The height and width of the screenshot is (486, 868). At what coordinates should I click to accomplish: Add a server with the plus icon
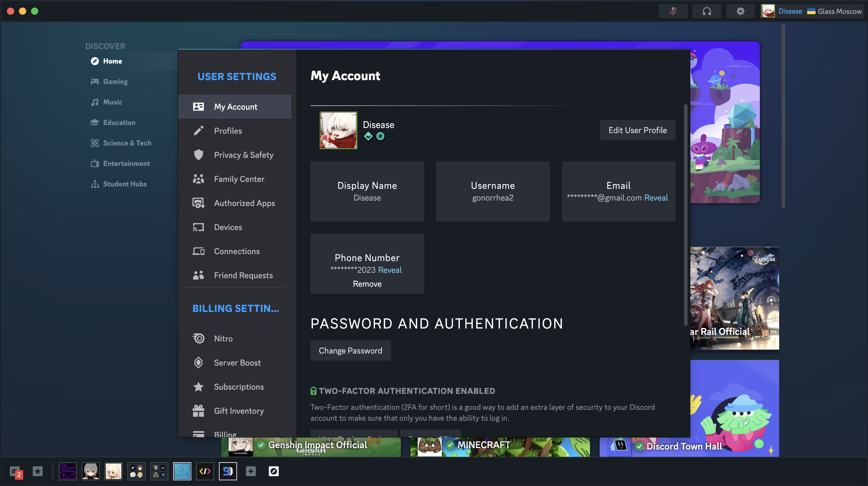[x=251, y=471]
